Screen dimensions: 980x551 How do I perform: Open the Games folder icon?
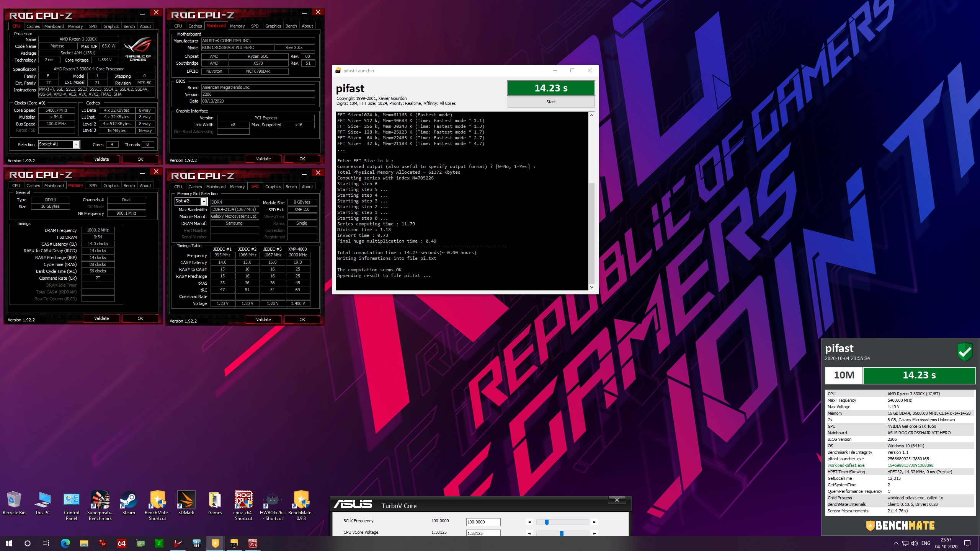(215, 504)
